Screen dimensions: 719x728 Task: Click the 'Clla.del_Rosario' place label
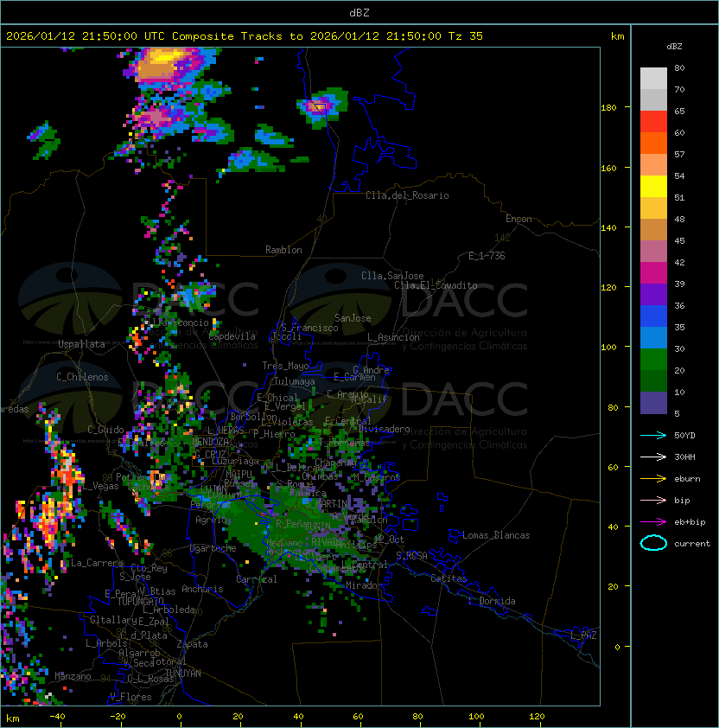point(407,195)
